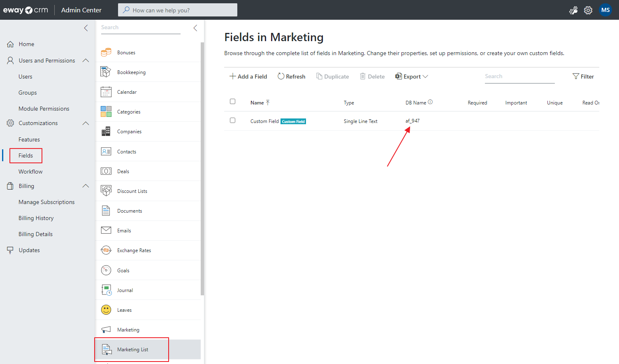Open the Features menu item

pyautogui.click(x=29, y=139)
